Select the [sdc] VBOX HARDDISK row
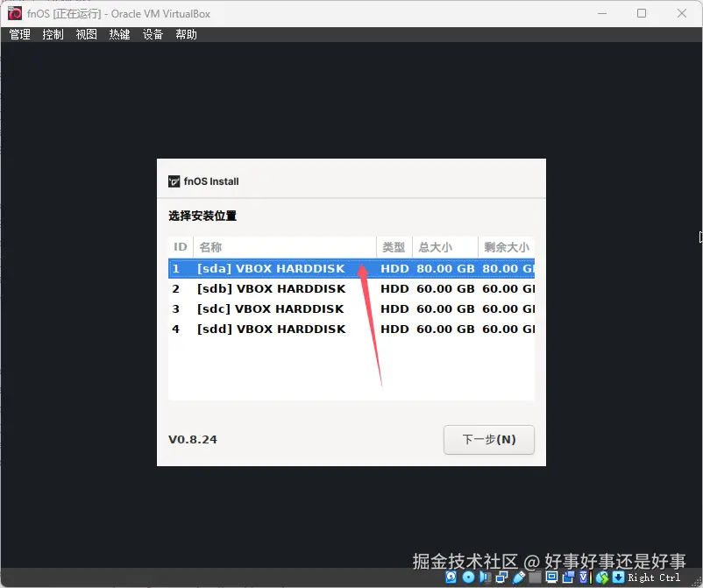Image resolution: width=703 pixels, height=588 pixels. tap(351, 308)
